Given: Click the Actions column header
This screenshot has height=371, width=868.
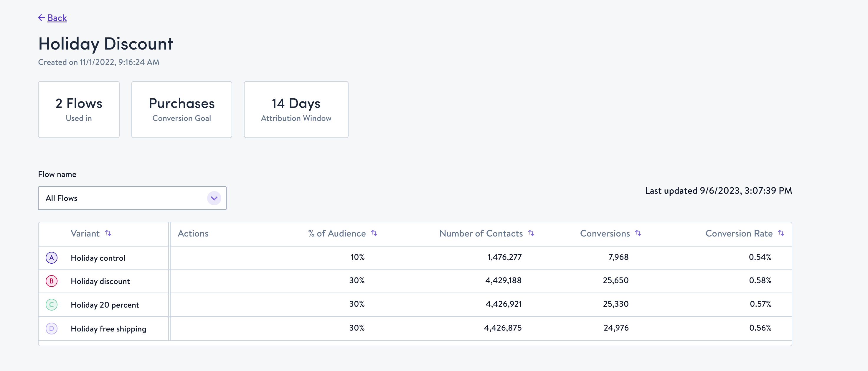Looking at the screenshot, I should click(x=193, y=233).
